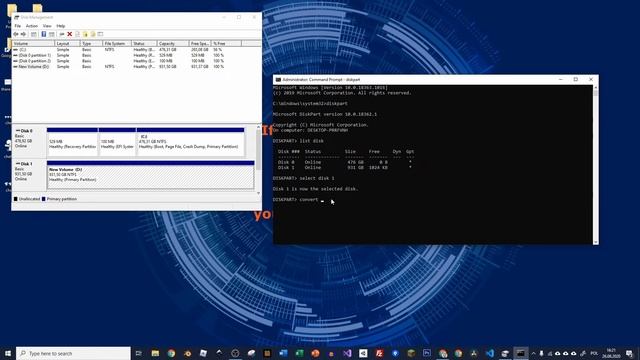Open Task View from the taskbar
This screenshot has width=640, height=360.
139,353
